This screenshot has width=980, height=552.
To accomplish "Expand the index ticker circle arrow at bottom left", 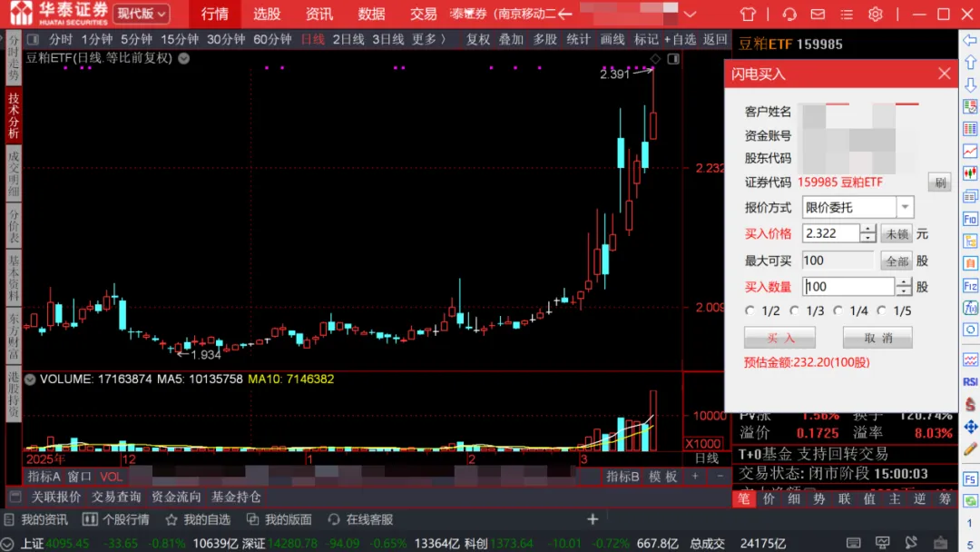I will point(7,543).
